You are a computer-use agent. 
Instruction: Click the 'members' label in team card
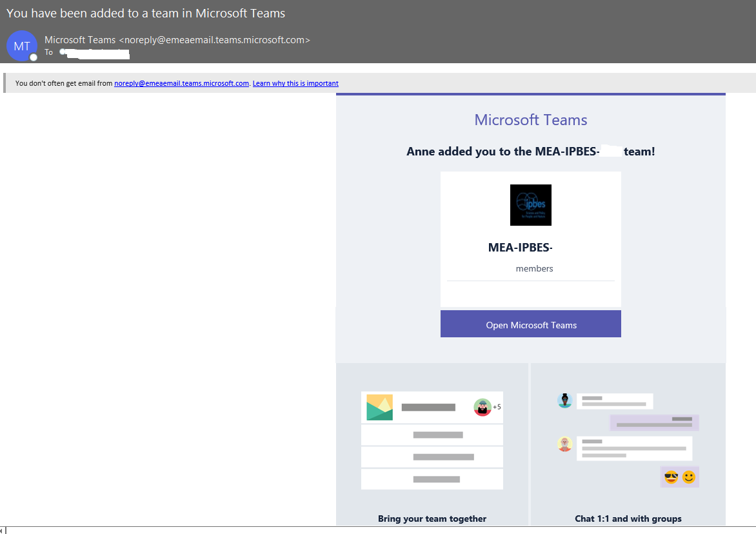click(x=534, y=269)
